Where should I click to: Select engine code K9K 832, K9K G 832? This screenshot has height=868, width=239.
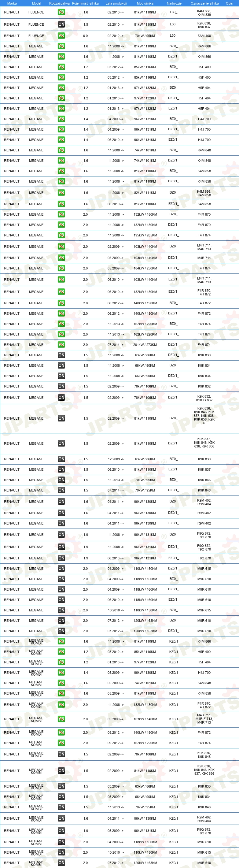click(204, 398)
